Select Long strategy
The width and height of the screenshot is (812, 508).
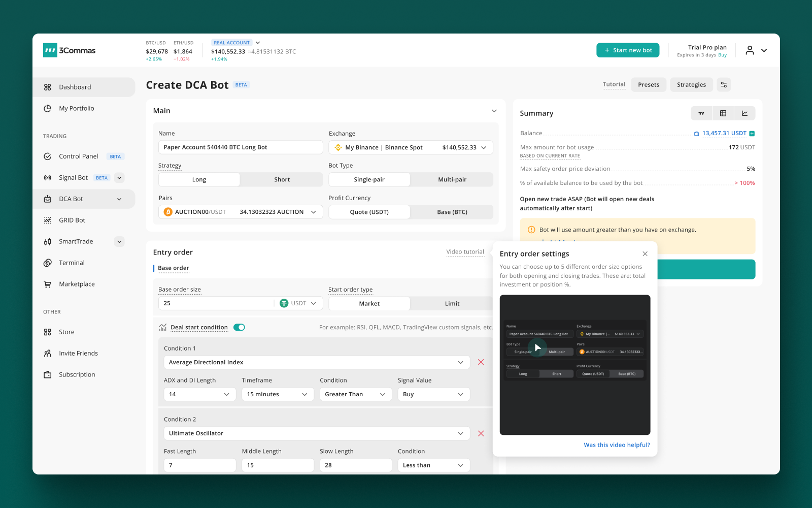click(x=199, y=180)
